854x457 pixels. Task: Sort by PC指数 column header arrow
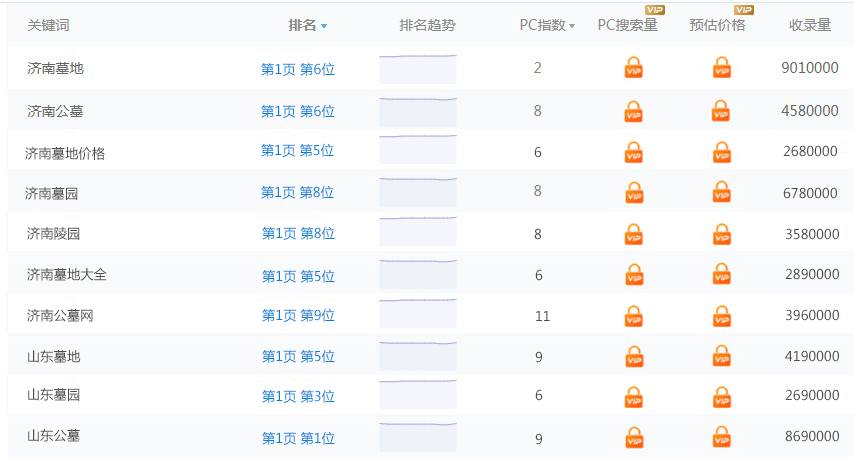coord(572,26)
